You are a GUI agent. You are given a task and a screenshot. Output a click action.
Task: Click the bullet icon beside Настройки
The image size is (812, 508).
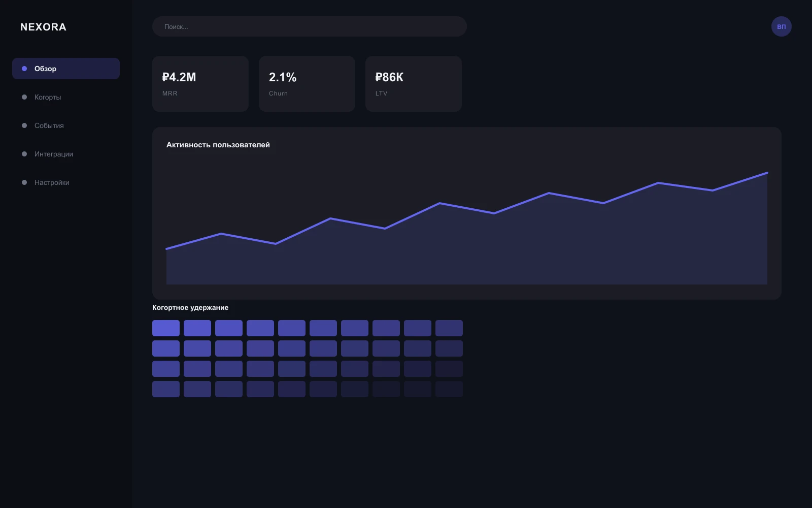24,182
